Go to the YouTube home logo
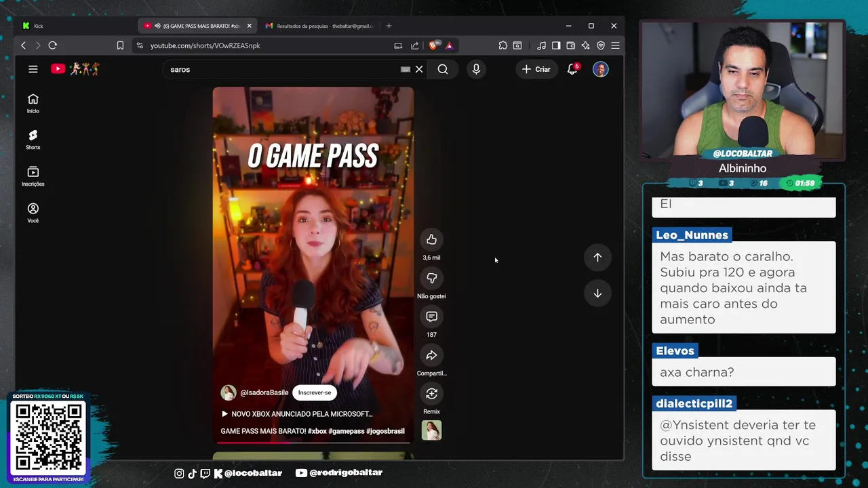 [75, 69]
